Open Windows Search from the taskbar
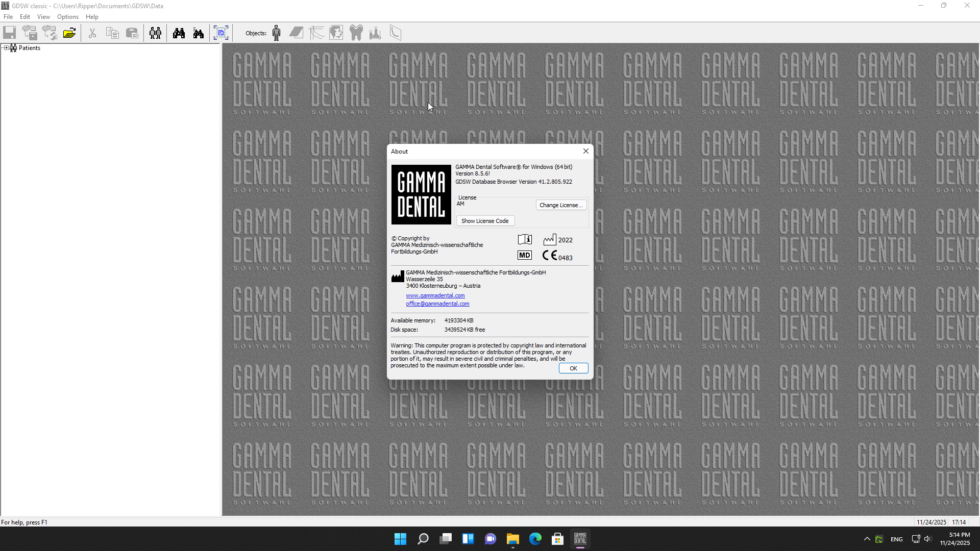Viewport: 980px width, 551px height. click(423, 539)
